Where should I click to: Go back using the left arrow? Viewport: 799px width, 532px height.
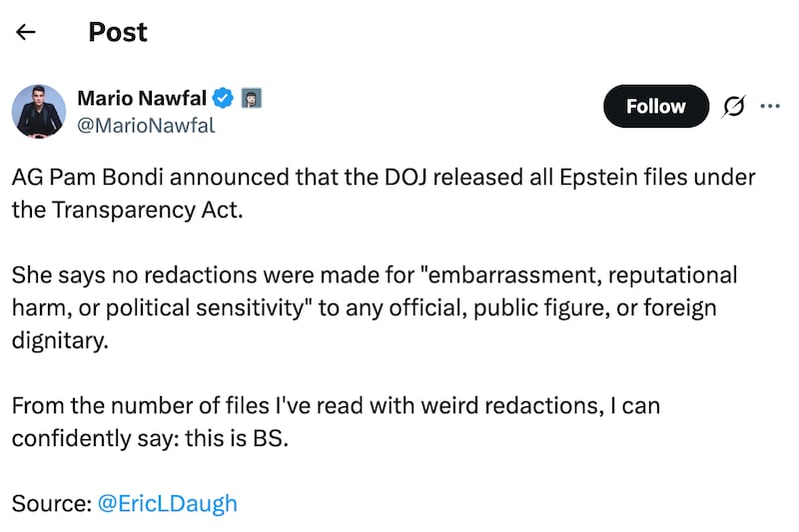click(x=26, y=32)
